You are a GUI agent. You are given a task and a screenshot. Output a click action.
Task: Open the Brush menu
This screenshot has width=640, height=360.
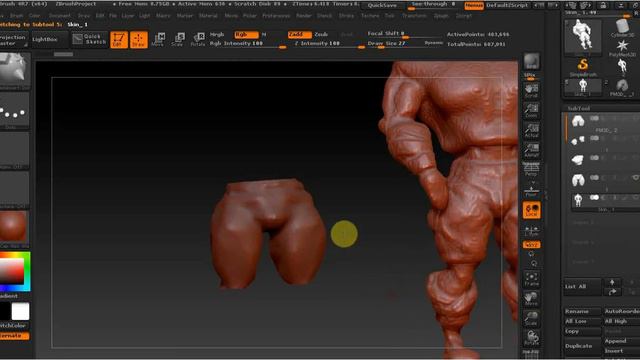pos(16,16)
